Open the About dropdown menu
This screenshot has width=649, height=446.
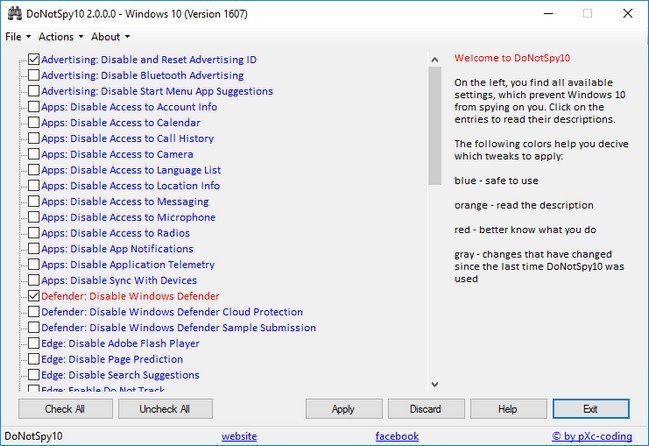(x=109, y=37)
